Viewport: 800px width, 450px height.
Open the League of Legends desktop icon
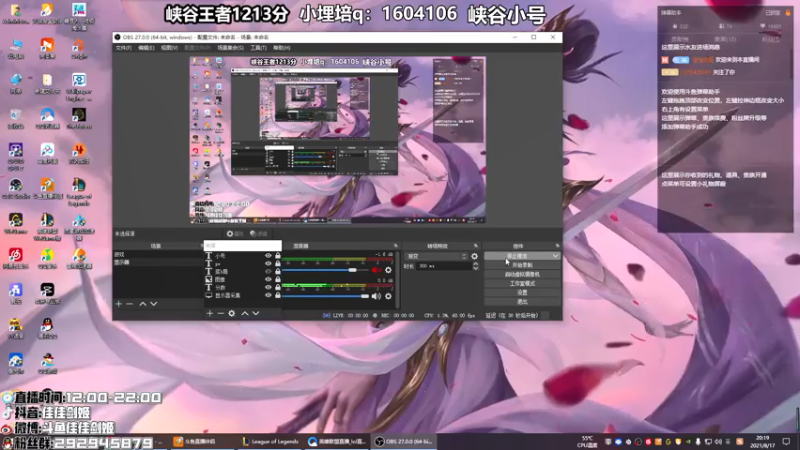pos(79,192)
